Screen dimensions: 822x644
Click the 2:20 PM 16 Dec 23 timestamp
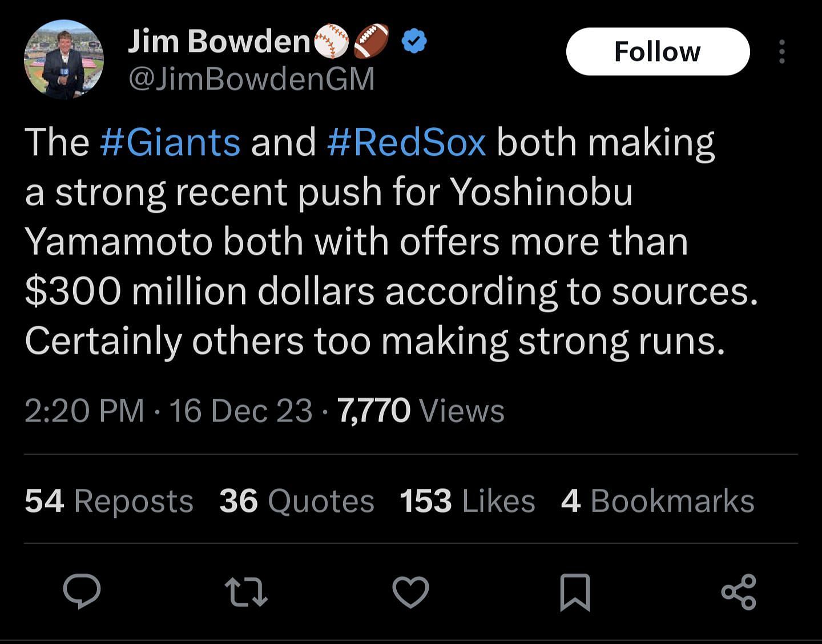click(x=168, y=411)
